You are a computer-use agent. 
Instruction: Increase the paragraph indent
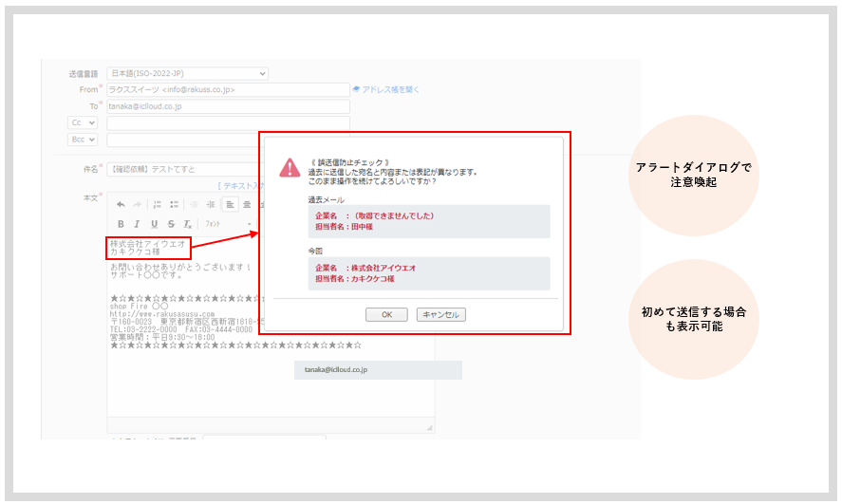[x=211, y=204]
